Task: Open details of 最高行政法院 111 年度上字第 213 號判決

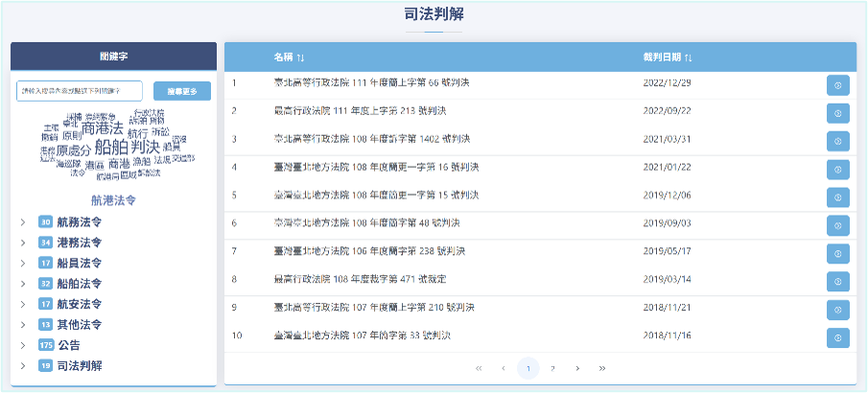Action: tap(837, 113)
